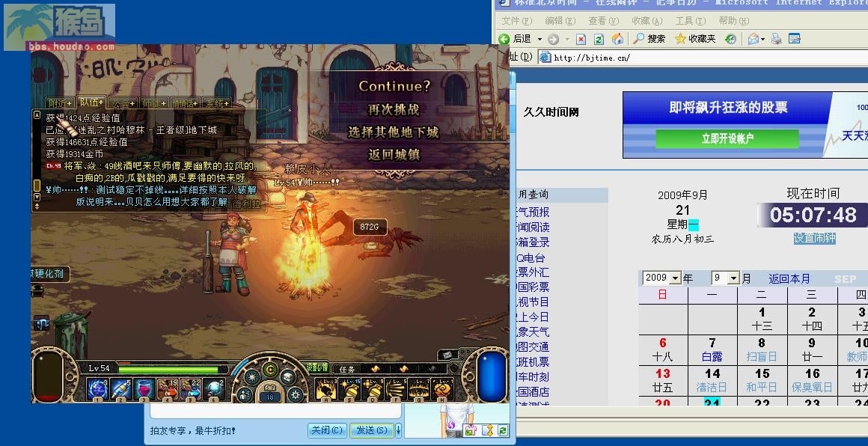Switch to the 师徒 chat tab
The height and width of the screenshot is (446, 868).
click(x=154, y=103)
